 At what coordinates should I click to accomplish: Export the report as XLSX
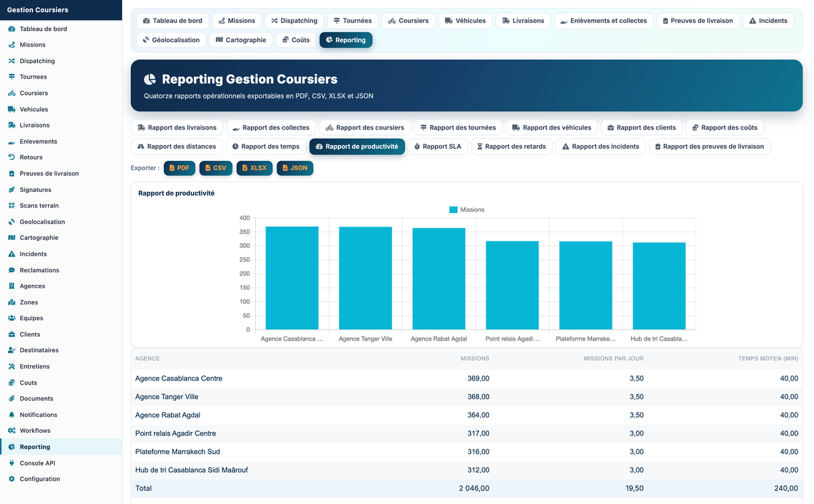point(254,168)
